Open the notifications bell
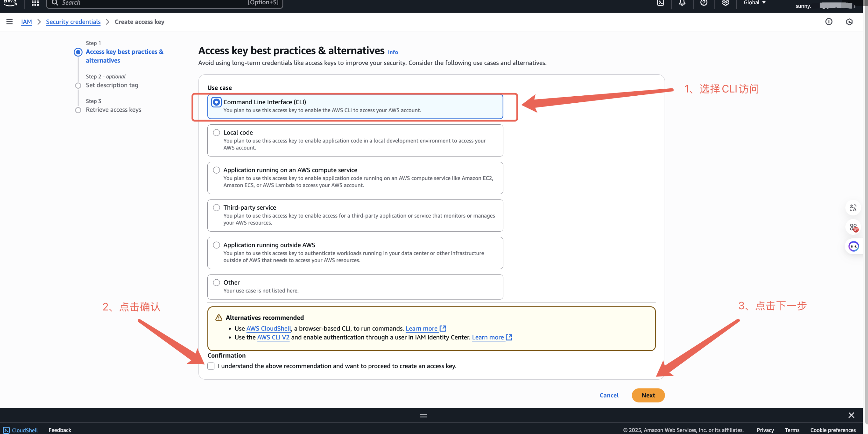The image size is (868, 434). (682, 3)
